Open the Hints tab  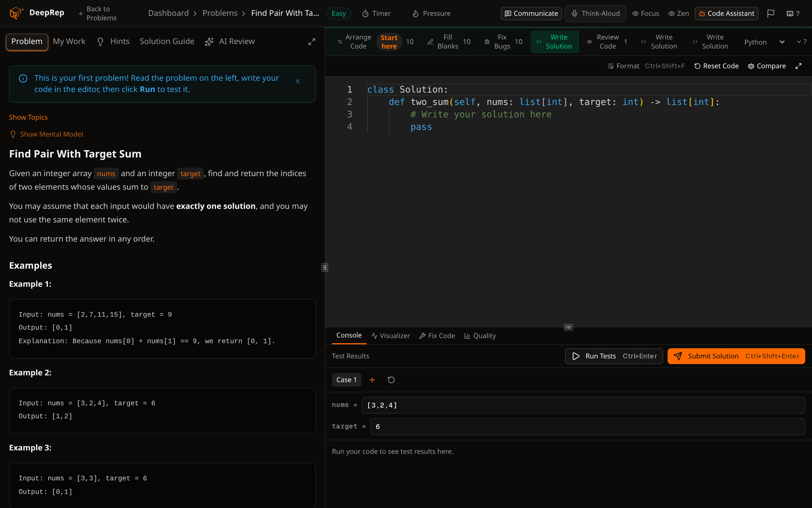click(x=113, y=41)
